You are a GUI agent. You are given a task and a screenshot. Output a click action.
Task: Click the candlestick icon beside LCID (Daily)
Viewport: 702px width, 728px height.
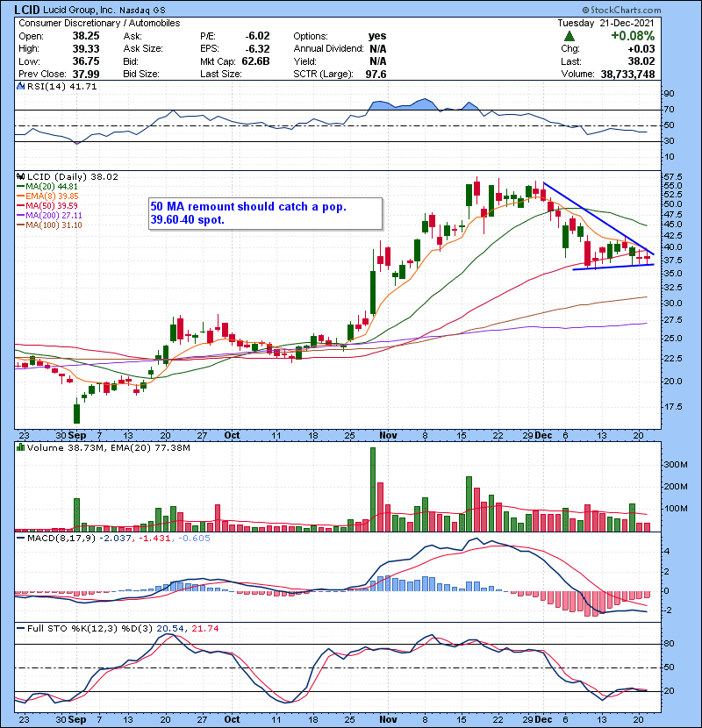point(20,176)
